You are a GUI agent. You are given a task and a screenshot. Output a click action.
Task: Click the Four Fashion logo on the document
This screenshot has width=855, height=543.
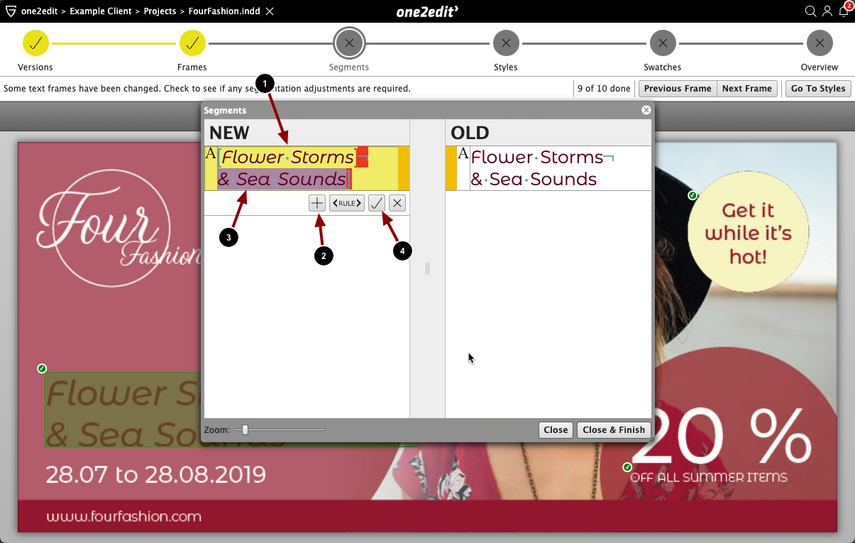click(x=117, y=228)
